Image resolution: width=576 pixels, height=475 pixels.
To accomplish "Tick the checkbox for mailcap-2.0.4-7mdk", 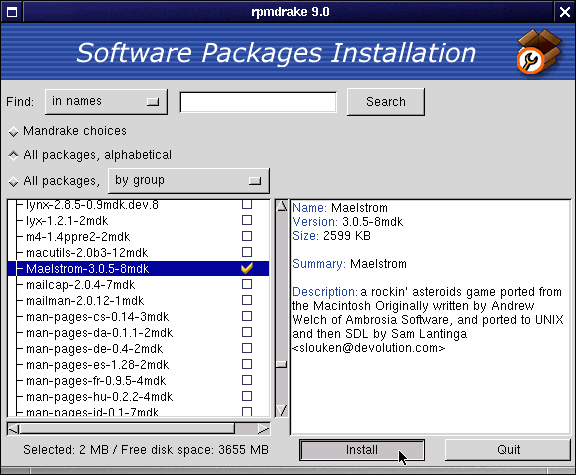I will [x=247, y=284].
